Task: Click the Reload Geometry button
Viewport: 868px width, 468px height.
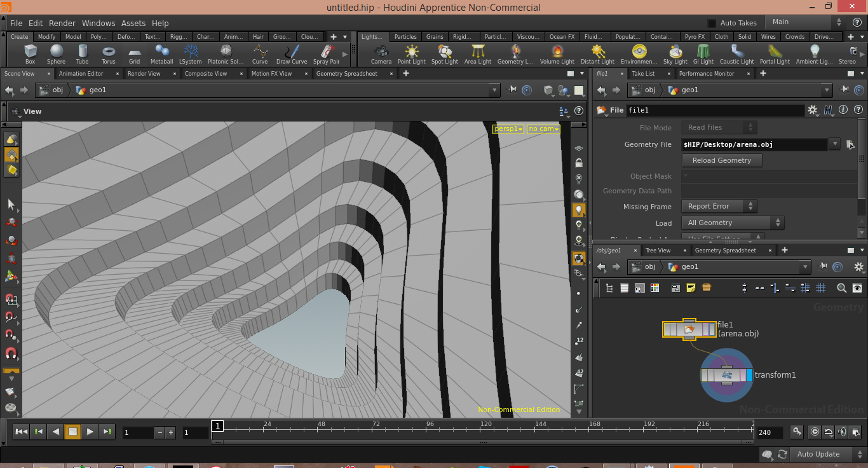Action: pyautogui.click(x=721, y=161)
